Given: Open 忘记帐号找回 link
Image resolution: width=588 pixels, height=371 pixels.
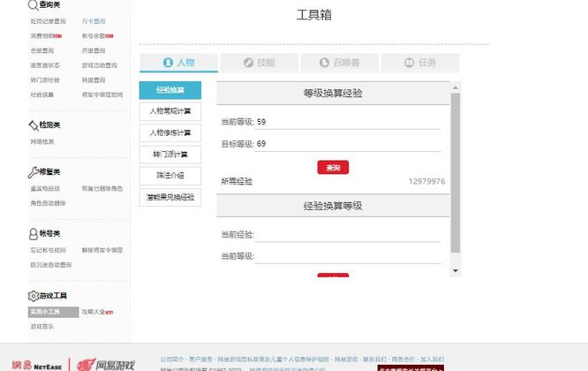Looking at the screenshot, I should [x=48, y=250].
